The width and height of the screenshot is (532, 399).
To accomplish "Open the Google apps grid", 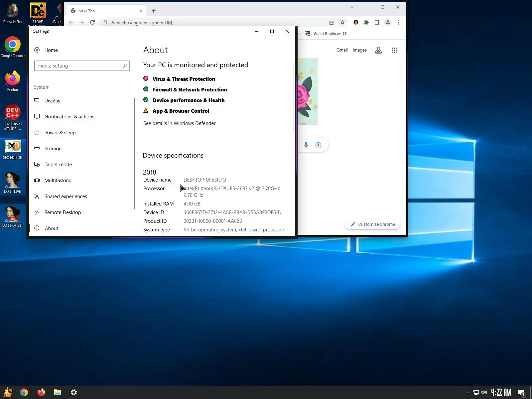I will (x=394, y=50).
